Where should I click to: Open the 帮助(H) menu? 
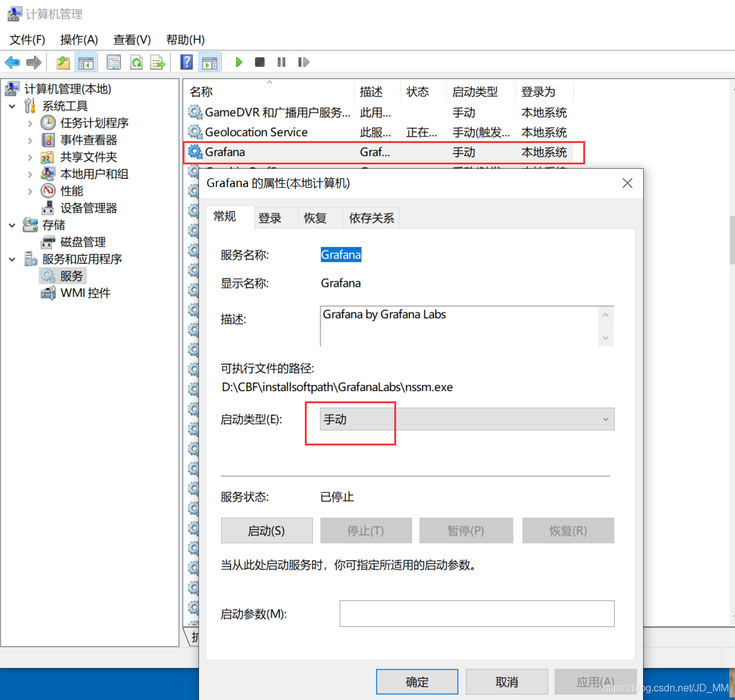tap(185, 40)
